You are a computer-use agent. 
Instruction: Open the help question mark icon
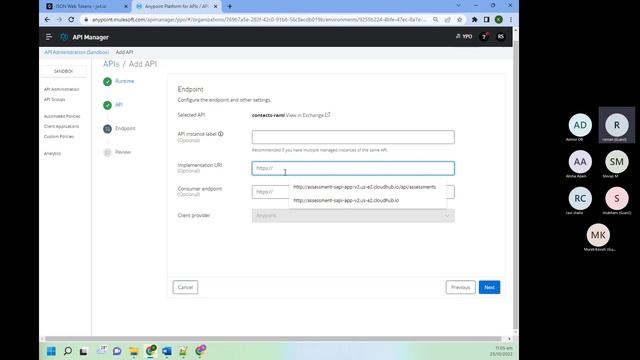click(484, 37)
